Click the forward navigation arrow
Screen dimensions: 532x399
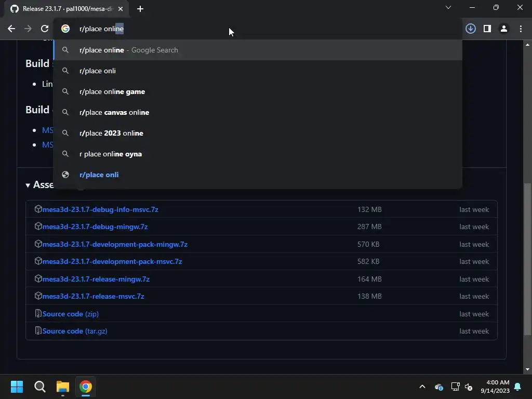click(28, 29)
